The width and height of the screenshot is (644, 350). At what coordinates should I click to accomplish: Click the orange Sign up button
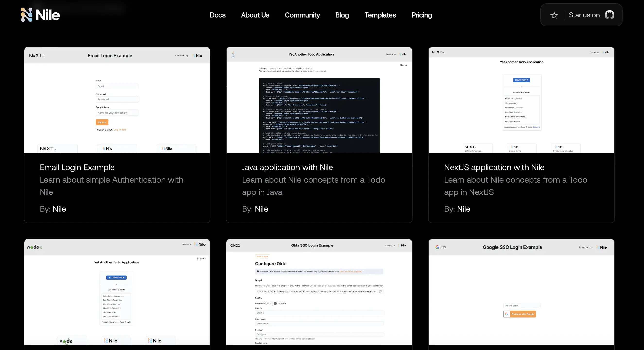coord(102,122)
